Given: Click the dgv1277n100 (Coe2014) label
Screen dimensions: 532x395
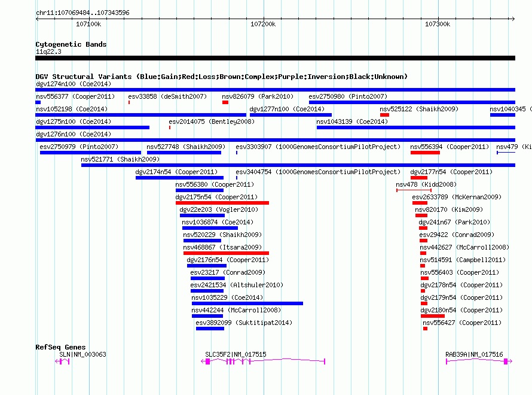Looking at the screenshot, I should click(x=287, y=109).
